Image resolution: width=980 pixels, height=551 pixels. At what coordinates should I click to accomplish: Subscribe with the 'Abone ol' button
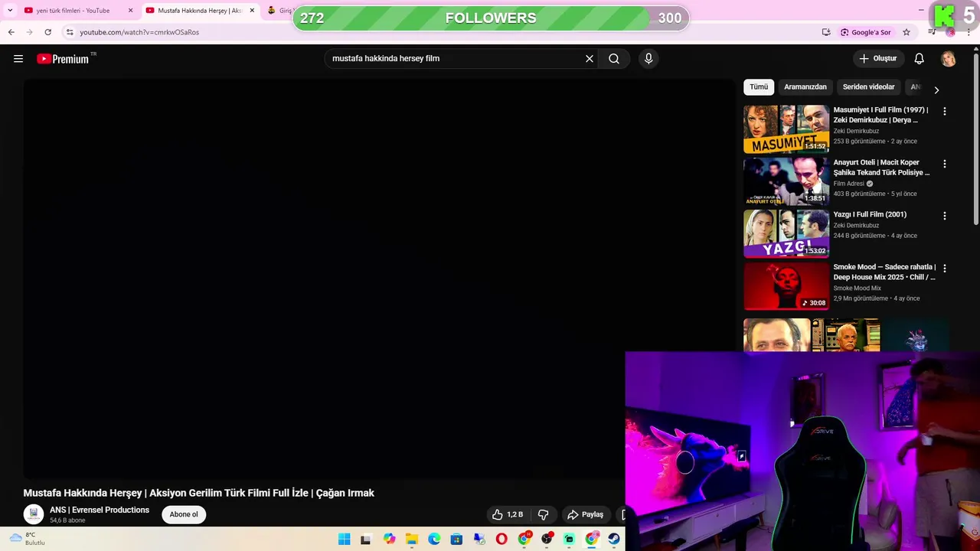184,514
